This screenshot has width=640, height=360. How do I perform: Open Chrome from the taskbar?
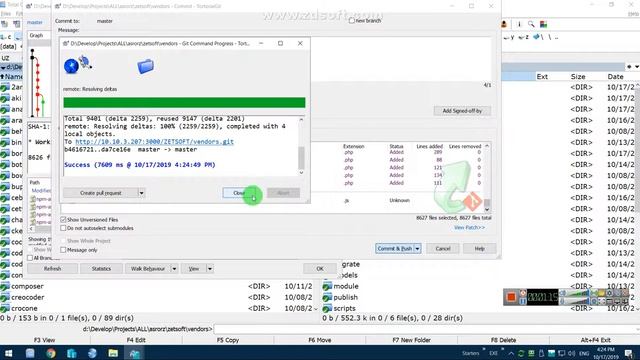pos(51,353)
